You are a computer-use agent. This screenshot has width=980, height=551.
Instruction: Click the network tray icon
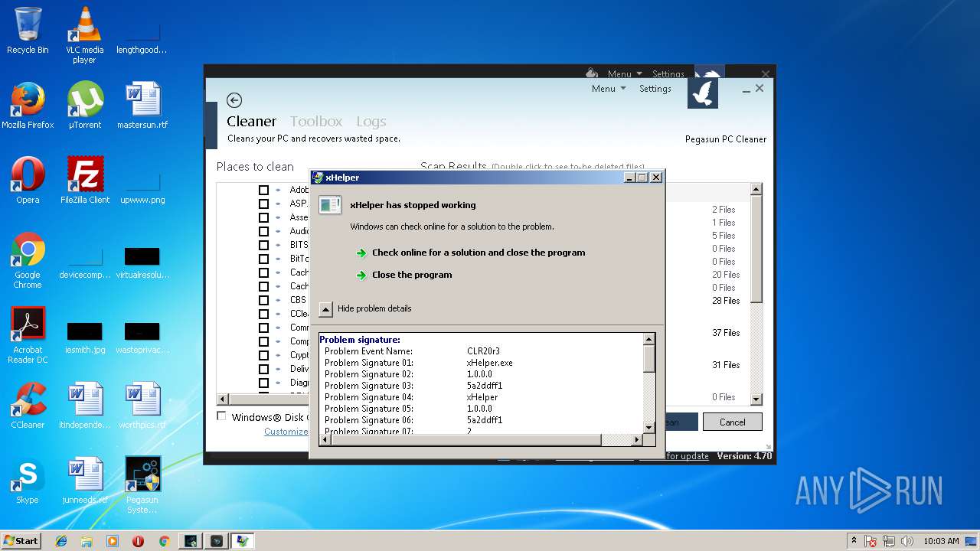(x=889, y=541)
